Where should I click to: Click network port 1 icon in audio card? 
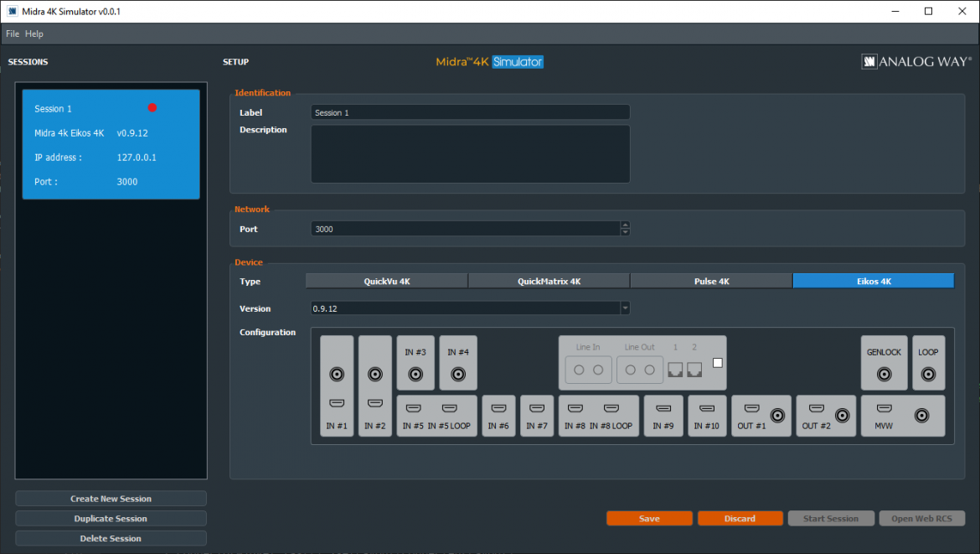(675, 370)
